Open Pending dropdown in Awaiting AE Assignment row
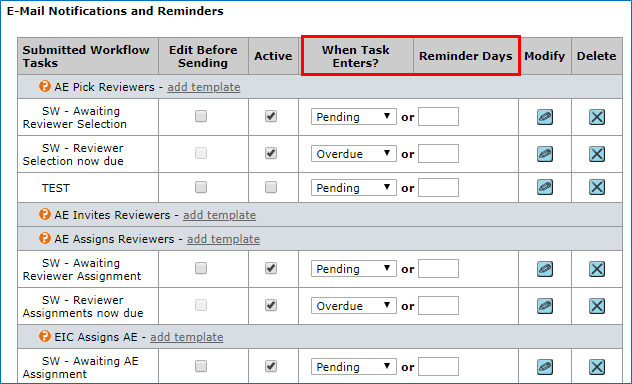Image resolution: width=632 pixels, height=384 pixels. pyautogui.click(x=353, y=367)
